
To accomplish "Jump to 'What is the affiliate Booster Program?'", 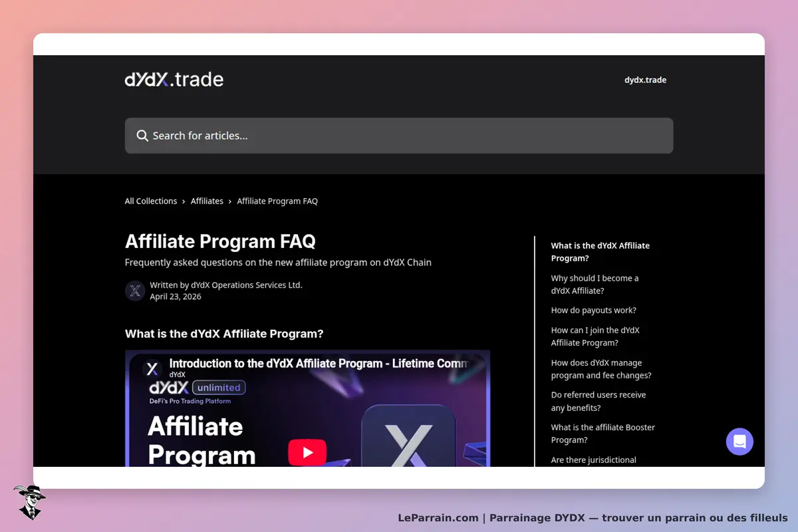I will click(x=603, y=434).
